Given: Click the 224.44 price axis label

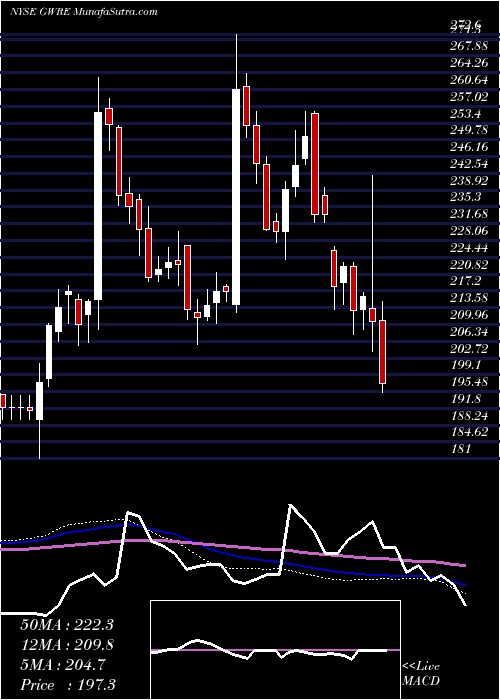Looking at the screenshot, I should (x=471, y=248).
